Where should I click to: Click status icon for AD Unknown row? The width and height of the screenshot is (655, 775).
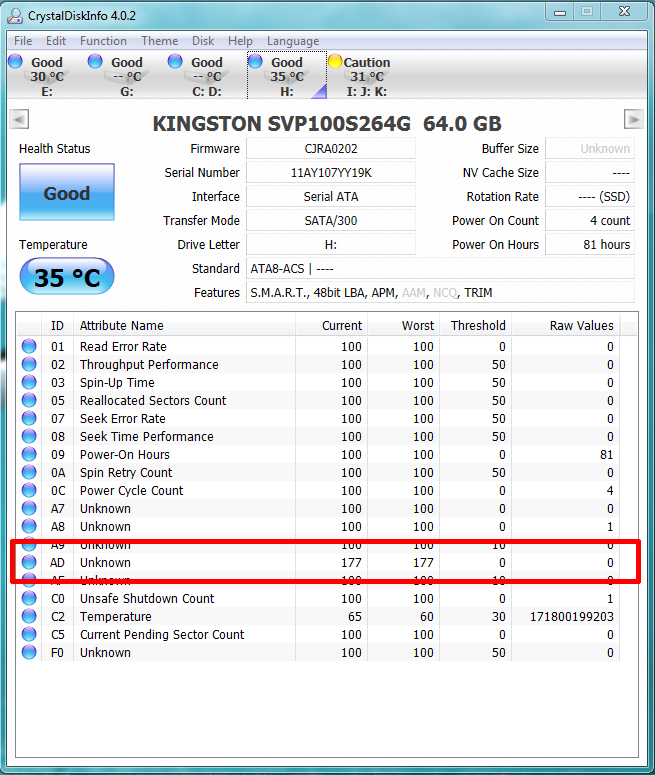click(x=29, y=562)
